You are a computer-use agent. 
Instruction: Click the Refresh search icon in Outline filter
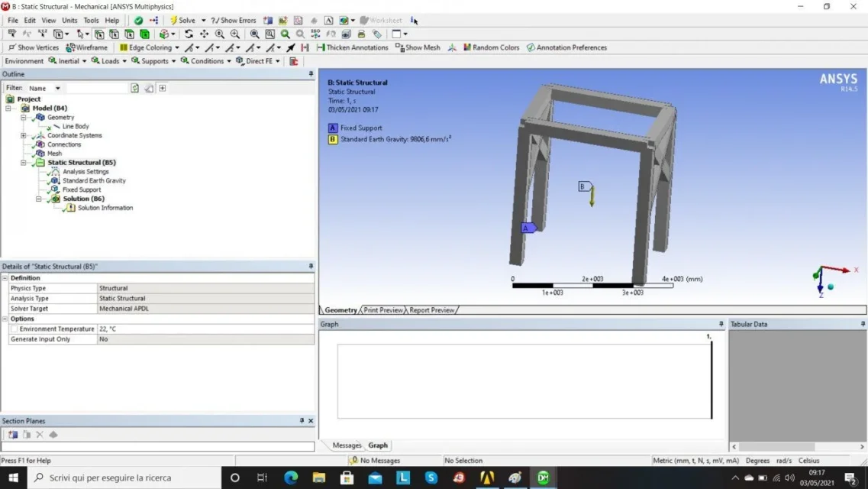click(x=134, y=88)
